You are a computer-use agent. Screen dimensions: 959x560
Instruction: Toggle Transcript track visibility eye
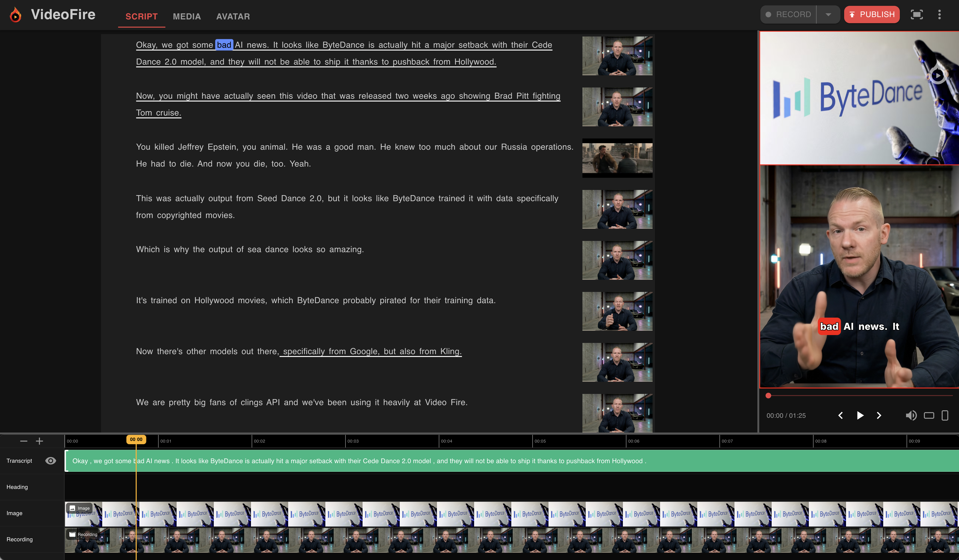(51, 461)
